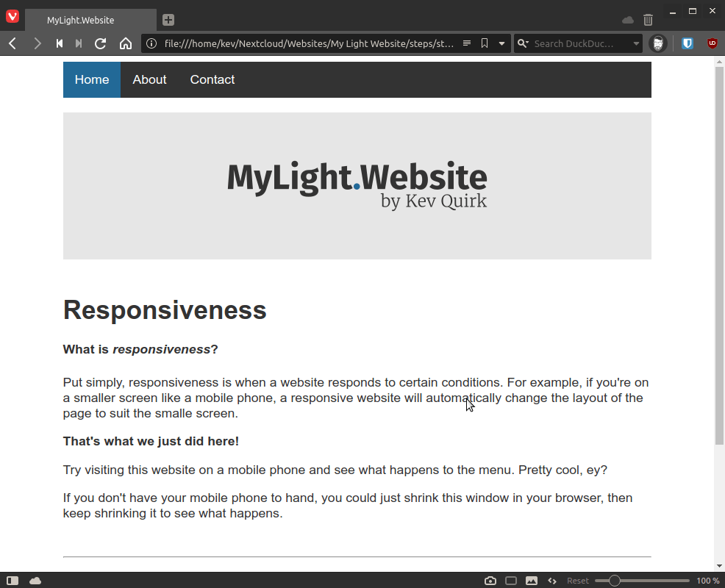Viewport: 725px width, 588px height.
Task: Click the profile avatar in the toolbar
Action: (657, 43)
